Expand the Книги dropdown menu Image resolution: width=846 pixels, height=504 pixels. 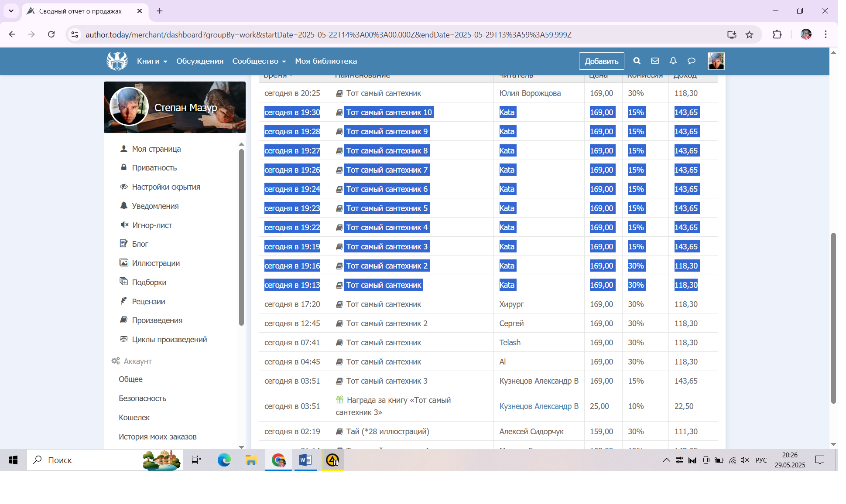tap(152, 61)
